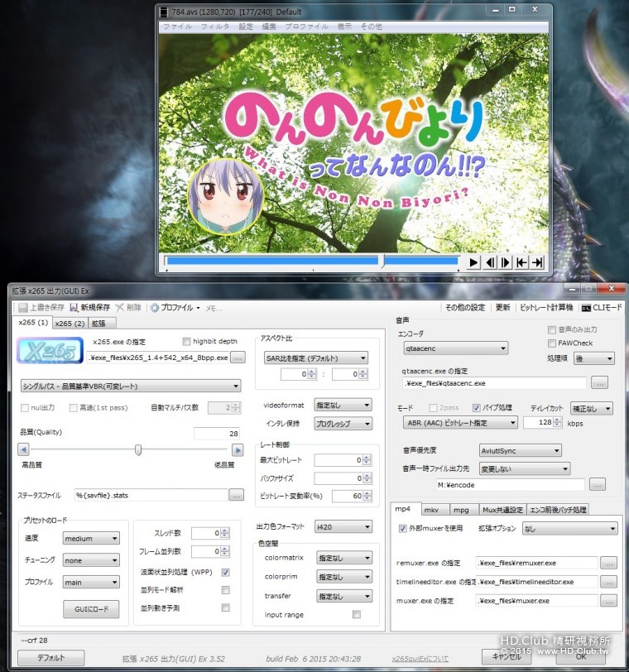The image size is (629, 672).
Task: Step back one frame in preview
Action: (x=490, y=262)
